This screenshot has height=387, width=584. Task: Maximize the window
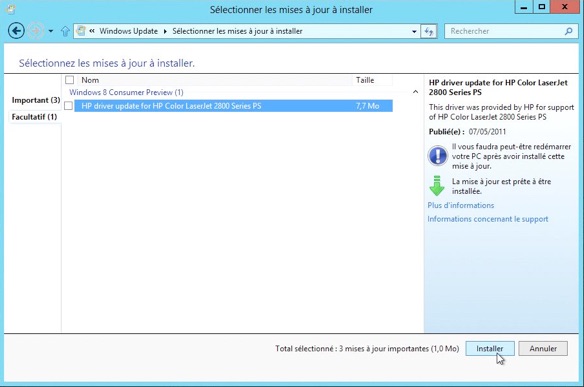click(542, 7)
